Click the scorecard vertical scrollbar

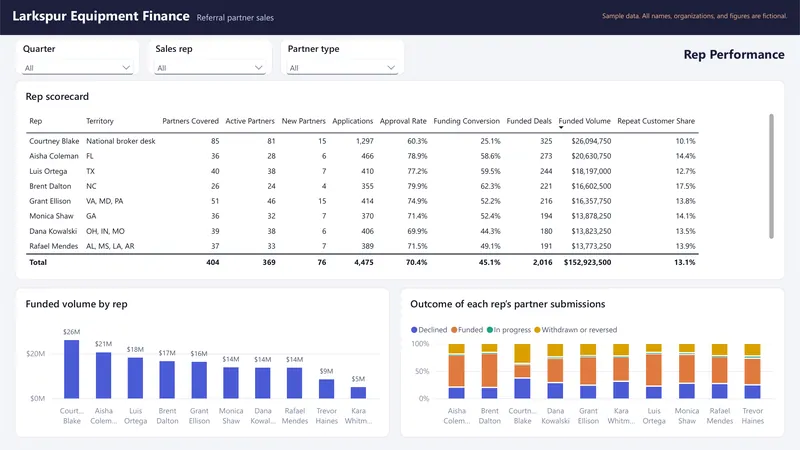pyautogui.click(x=771, y=176)
